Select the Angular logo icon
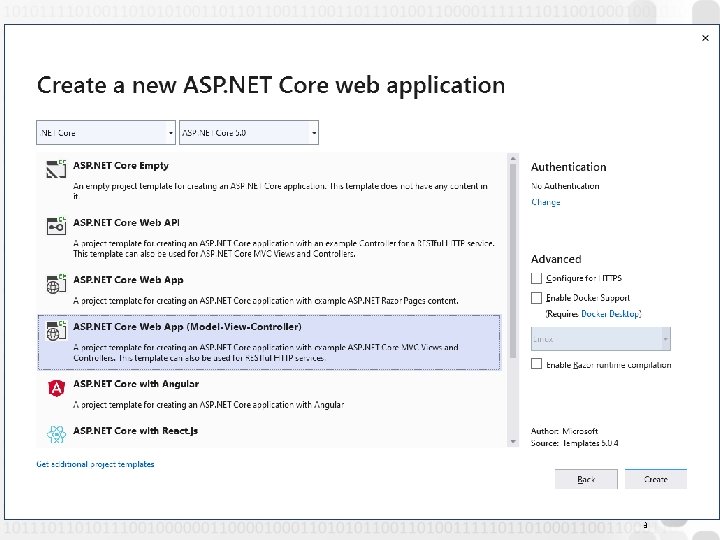Viewport: 720px width, 540px height. coord(56,388)
